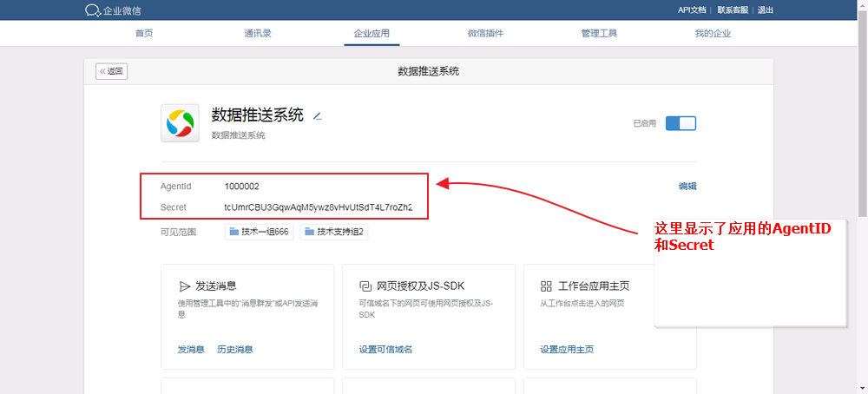This screenshot has width=868, height=394.
Task: Click the 编辑 link on the right
Action: 687,186
